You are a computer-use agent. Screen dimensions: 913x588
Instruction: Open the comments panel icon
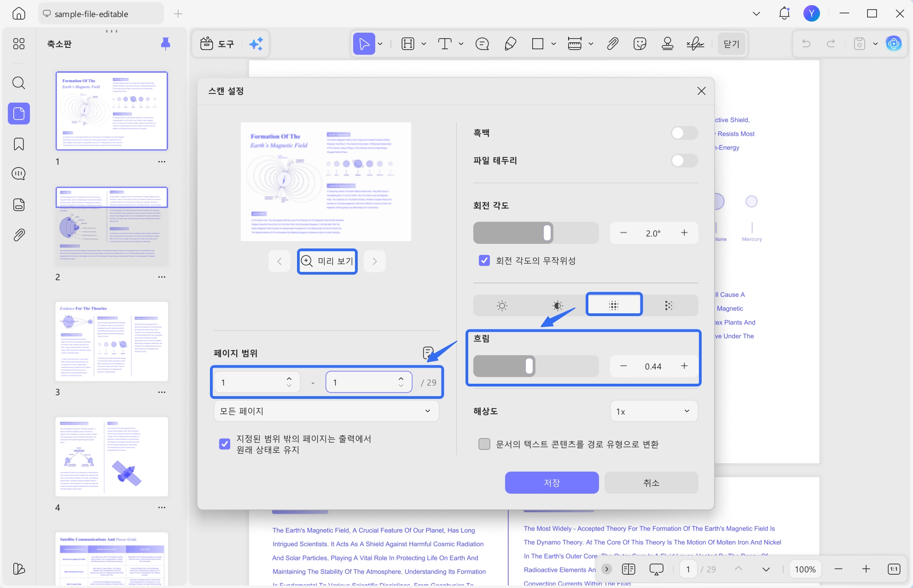coord(19,174)
